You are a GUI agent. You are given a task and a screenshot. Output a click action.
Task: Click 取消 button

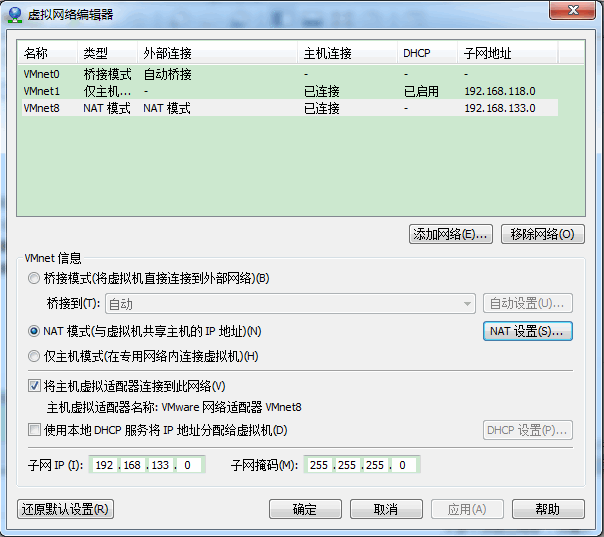(386, 509)
